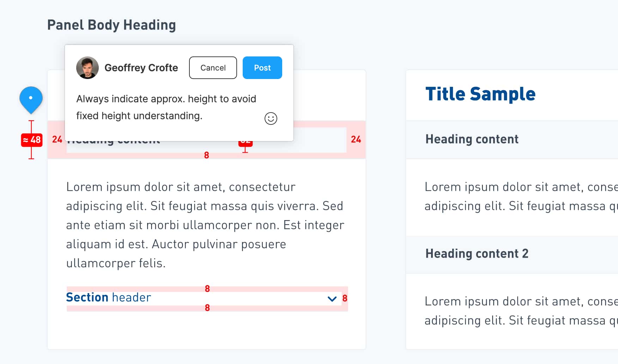
Task: Click the Lorem ipsum paragraph in left panel
Action: click(205, 225)
